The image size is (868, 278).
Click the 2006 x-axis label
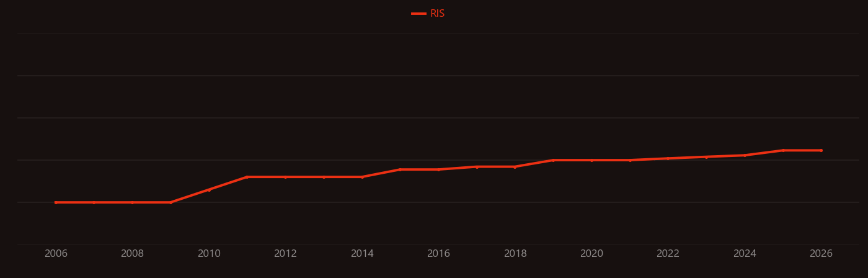pyautogui.click(x=56, y=254)
